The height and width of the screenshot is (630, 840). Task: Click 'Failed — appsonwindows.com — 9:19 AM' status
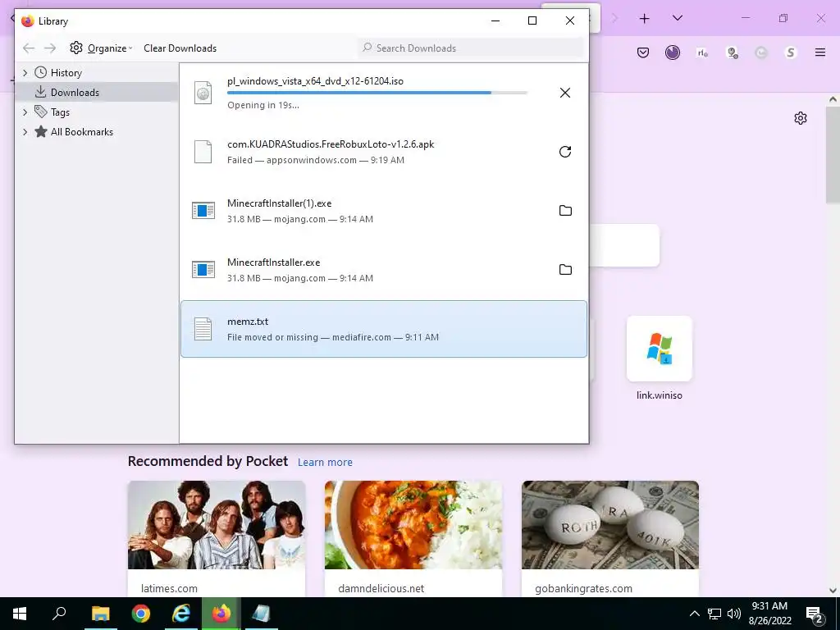(316, 160)
